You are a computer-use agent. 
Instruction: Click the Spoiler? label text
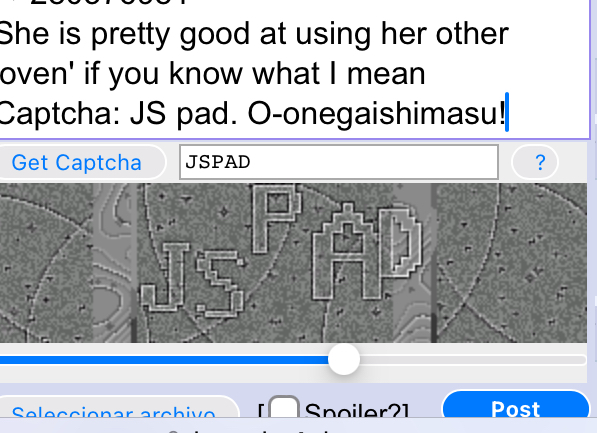(357, 411)
